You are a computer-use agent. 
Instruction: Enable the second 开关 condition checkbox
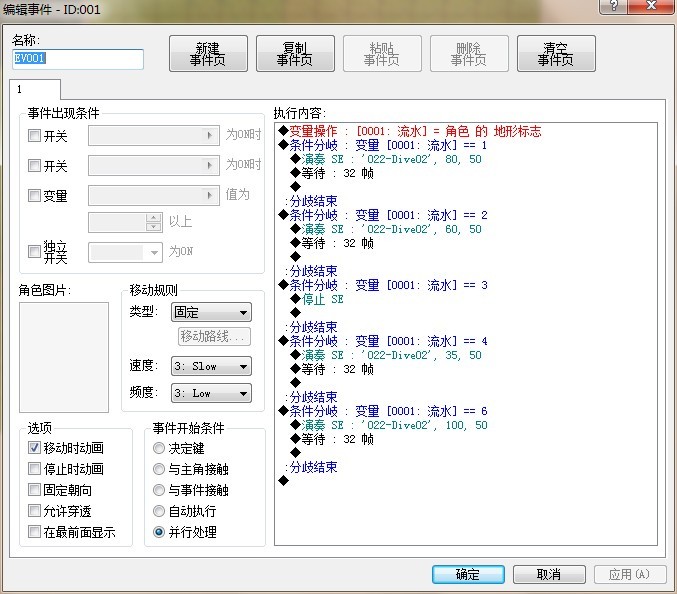[34, 165]
